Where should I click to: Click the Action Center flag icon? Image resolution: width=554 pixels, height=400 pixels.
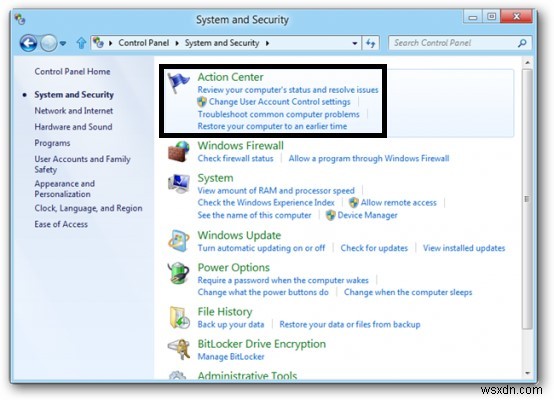pyautogui.click(x=178, y=83)
